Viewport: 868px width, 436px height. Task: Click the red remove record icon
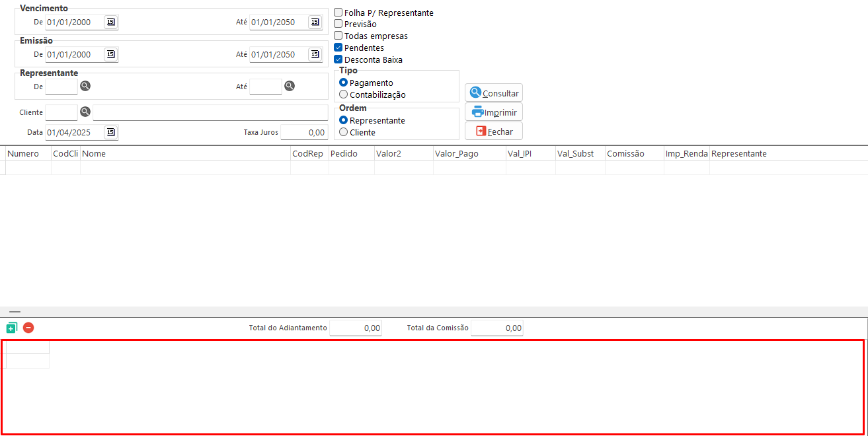click(28, 328)
